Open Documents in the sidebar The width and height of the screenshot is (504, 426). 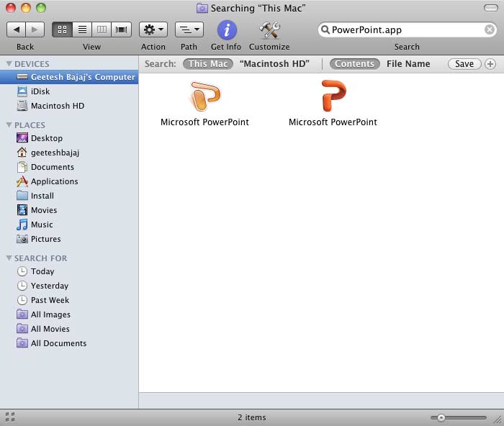coord(69,167)
